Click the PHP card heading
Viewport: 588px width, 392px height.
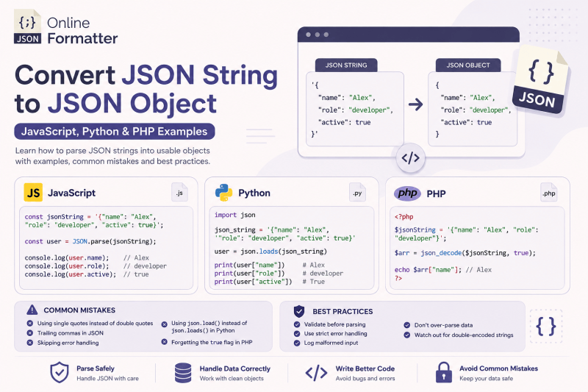[436, 193]
